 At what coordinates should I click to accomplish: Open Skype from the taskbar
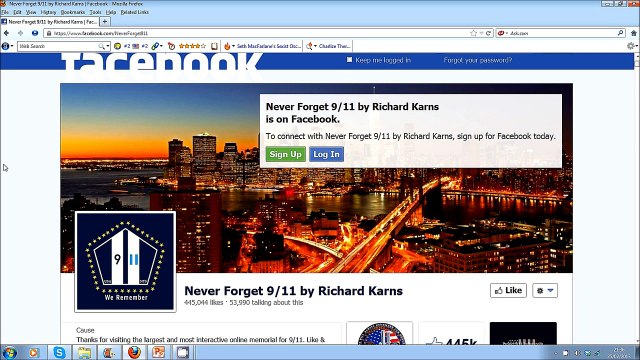tap(59, 352)
